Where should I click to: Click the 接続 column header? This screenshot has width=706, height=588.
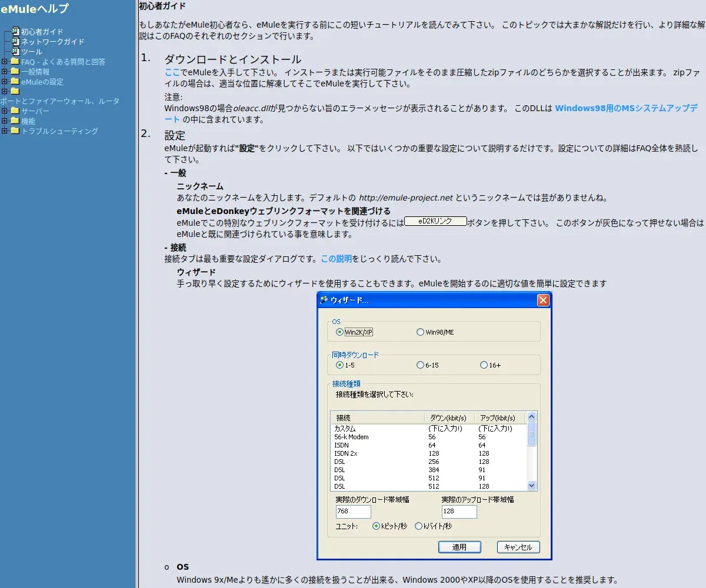tap(377, 417)
